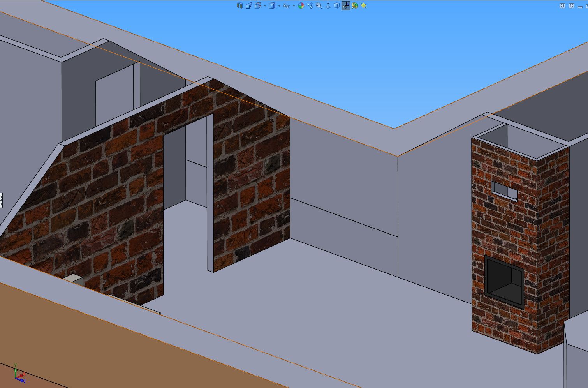
Task: Click the yellow icon at the toolbar's far right
Action: 363,5
